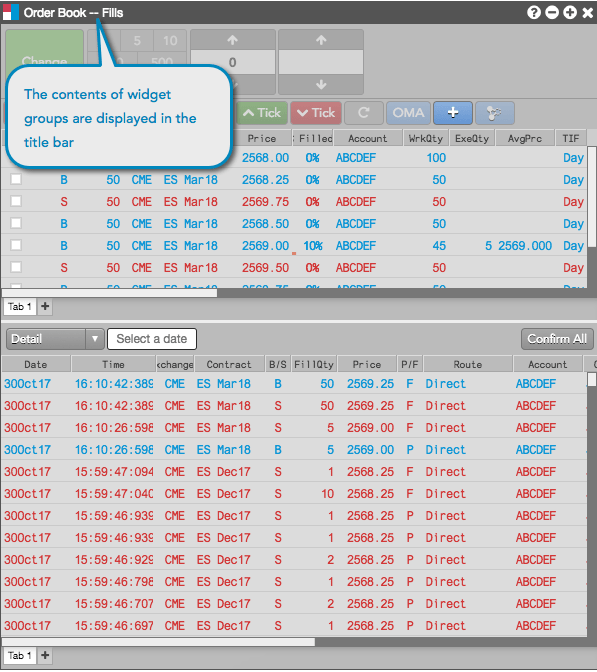The height and width of the screenshot is (672, 597).
Task: Click the OMA button
Action: coord(408,113)
